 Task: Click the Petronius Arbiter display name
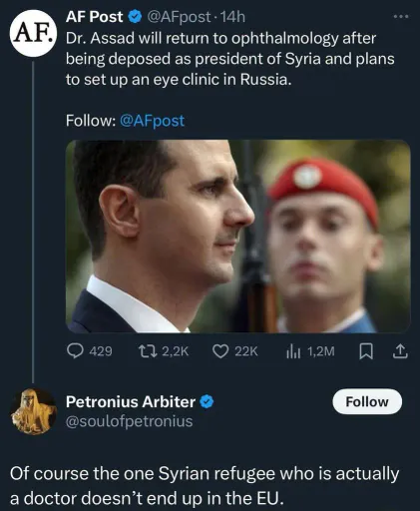(131, 402)
